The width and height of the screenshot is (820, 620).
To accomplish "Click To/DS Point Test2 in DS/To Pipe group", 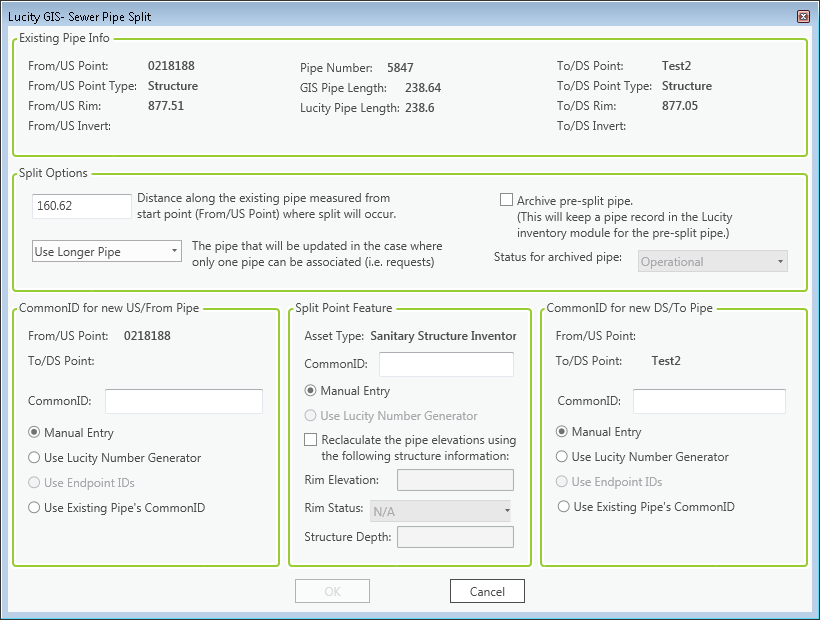I will [666, 361].
